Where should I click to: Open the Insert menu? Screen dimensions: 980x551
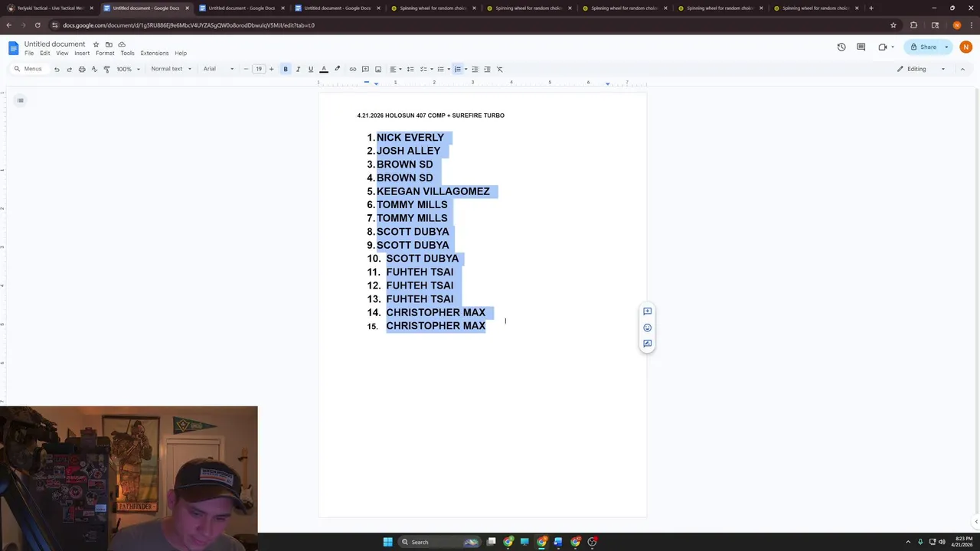(x=82, y=53)
